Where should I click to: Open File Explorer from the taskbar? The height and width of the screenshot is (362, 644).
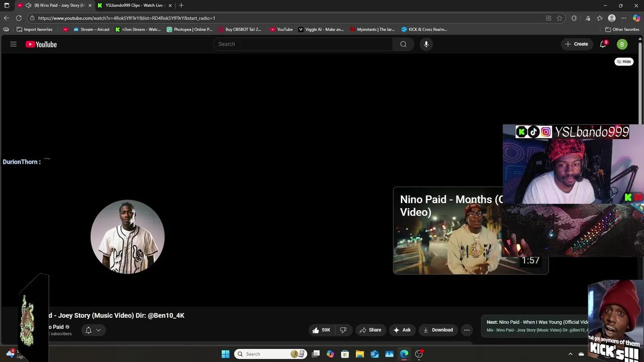360,354
